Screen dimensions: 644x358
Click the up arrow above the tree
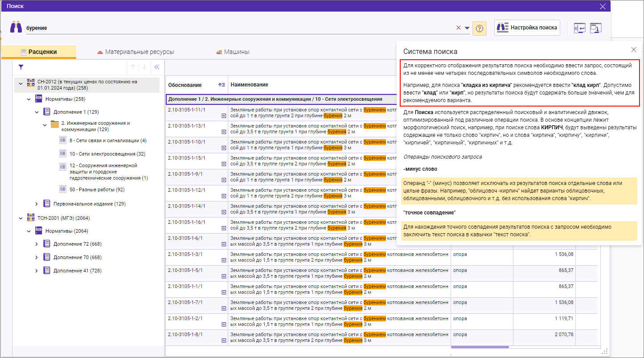tap(133, 67)
